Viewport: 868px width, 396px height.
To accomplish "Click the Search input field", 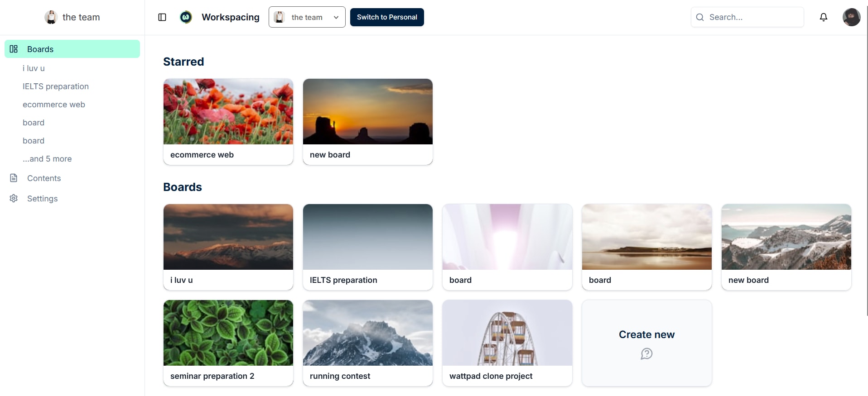I will 747,17.
